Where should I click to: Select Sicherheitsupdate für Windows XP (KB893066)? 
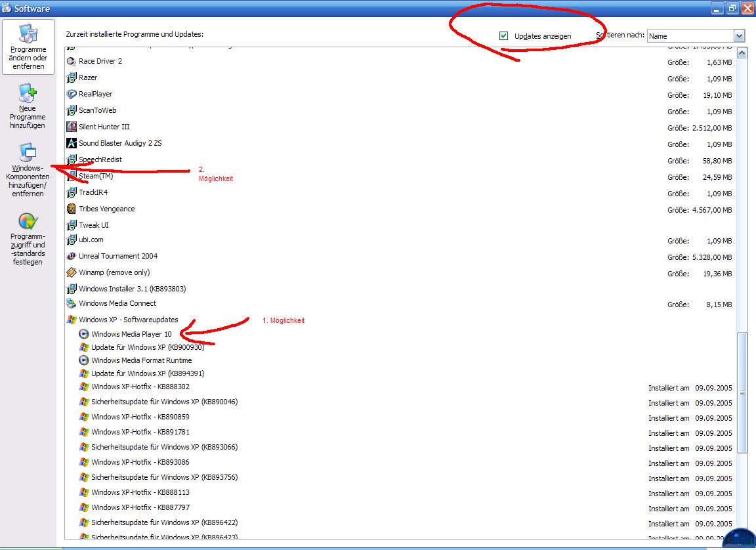(165, 447)
